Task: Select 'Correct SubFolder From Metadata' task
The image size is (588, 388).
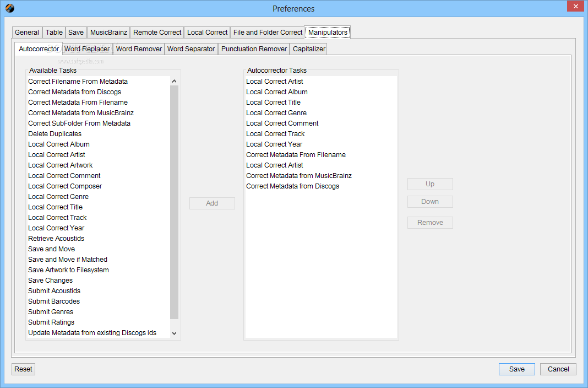Action: click(99, 123)
